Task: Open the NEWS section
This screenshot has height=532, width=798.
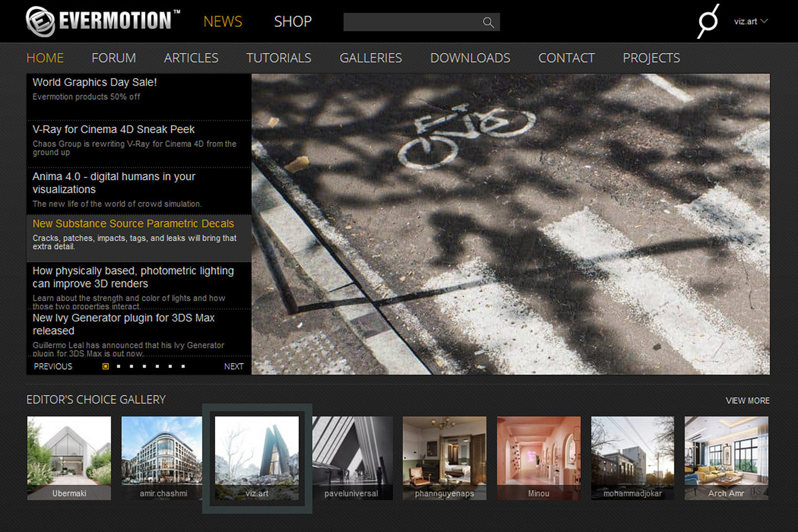Action: coord(223,21)
